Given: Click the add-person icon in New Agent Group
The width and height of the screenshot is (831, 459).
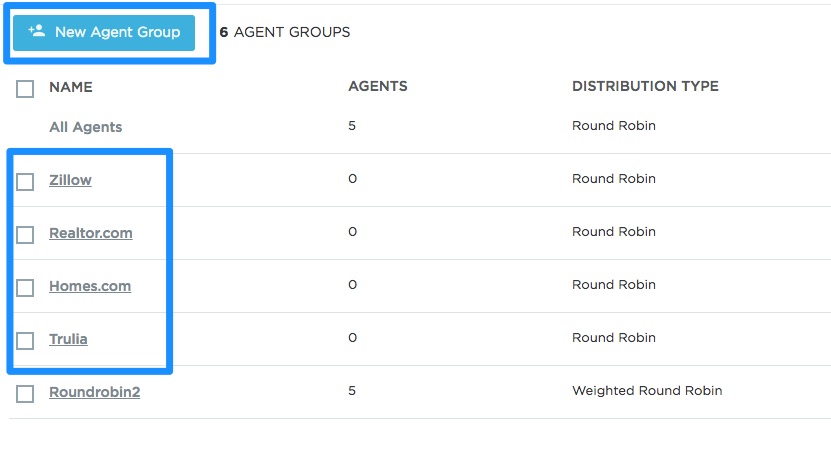Looking at the screenshot, I should coord(37,31).
